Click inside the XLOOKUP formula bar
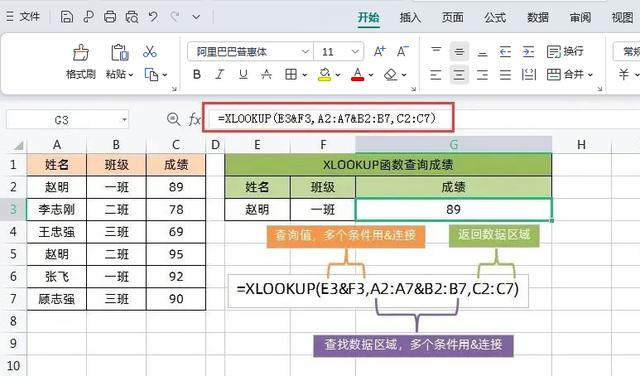 [328, 118]
